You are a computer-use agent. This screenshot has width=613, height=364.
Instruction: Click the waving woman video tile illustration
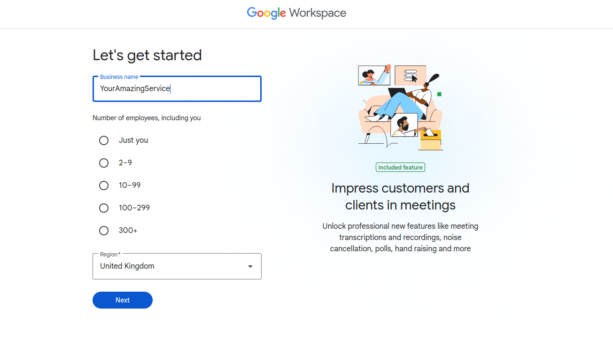pyautogui.click(x=374, y=76)
